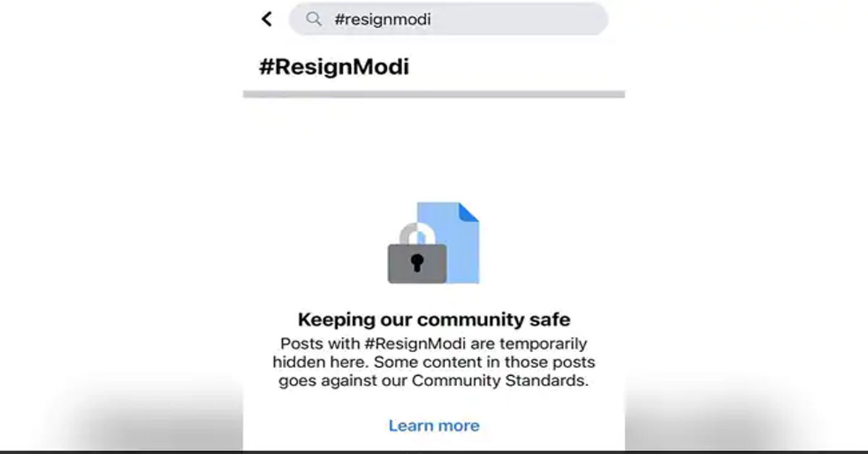Click the dark strip at the image bottom

(434, 451)
